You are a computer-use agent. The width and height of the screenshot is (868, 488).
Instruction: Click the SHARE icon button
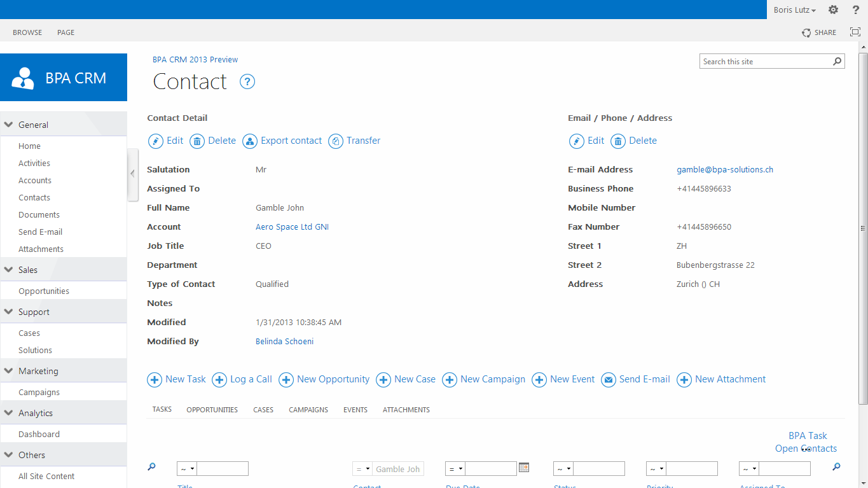click(806, 32)
